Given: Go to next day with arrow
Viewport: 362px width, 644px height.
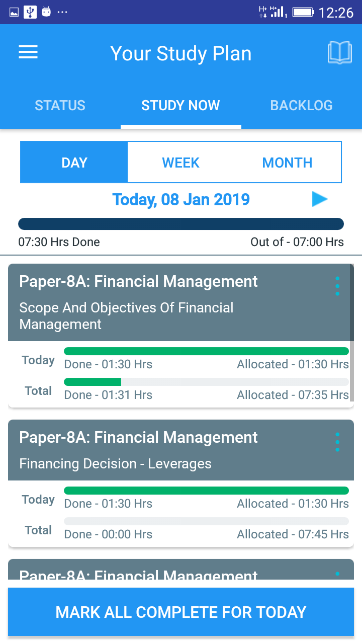Looking at the screenshot, I should [319, 199].
